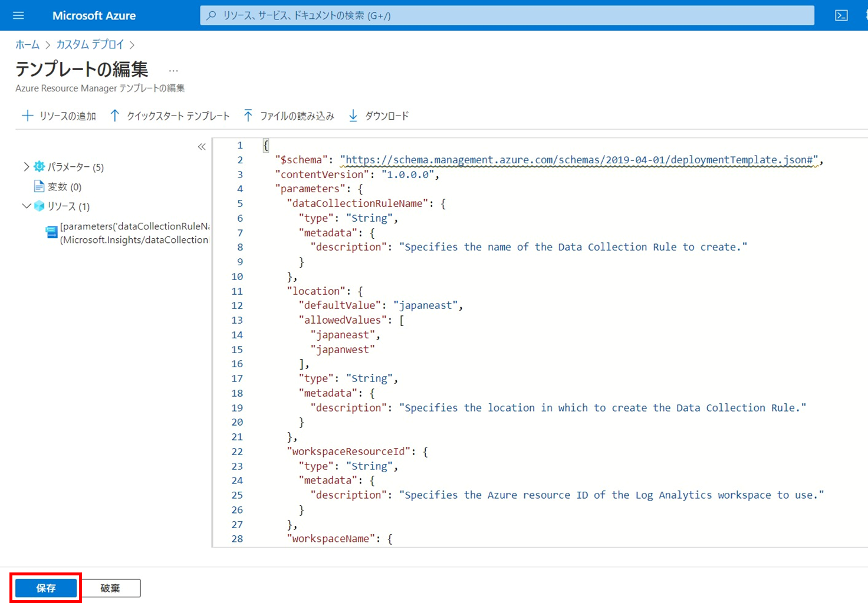The height and width of the screenshot is (609, 868).
Task: Click "workspaceName" on line 28
Action: click(331, 539)
